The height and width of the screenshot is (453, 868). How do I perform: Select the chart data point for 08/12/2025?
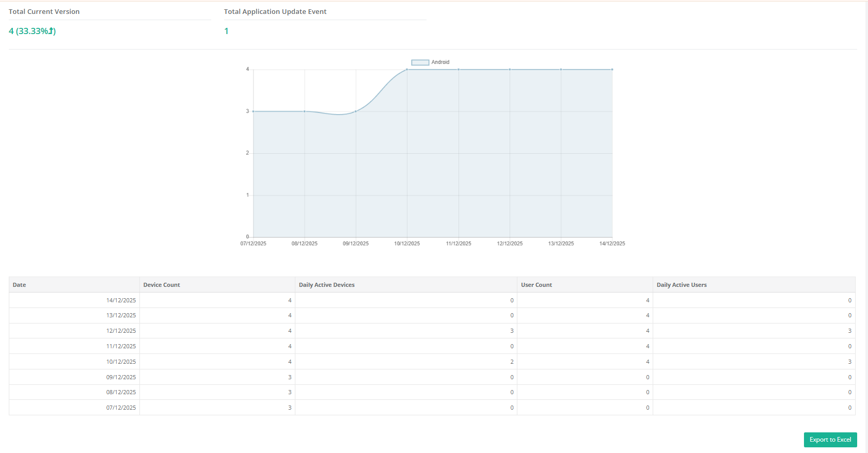tap(305, 111)
